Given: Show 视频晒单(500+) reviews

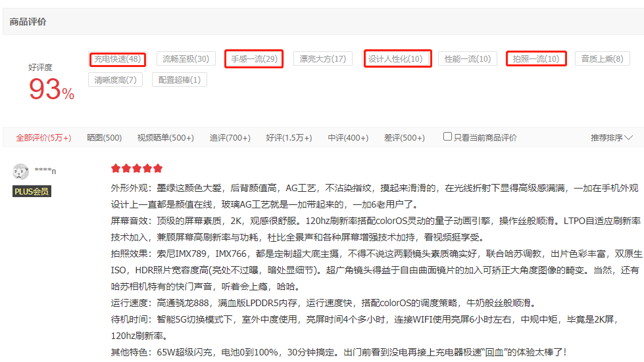Looking at the screenshot, I should coord(165,138).
